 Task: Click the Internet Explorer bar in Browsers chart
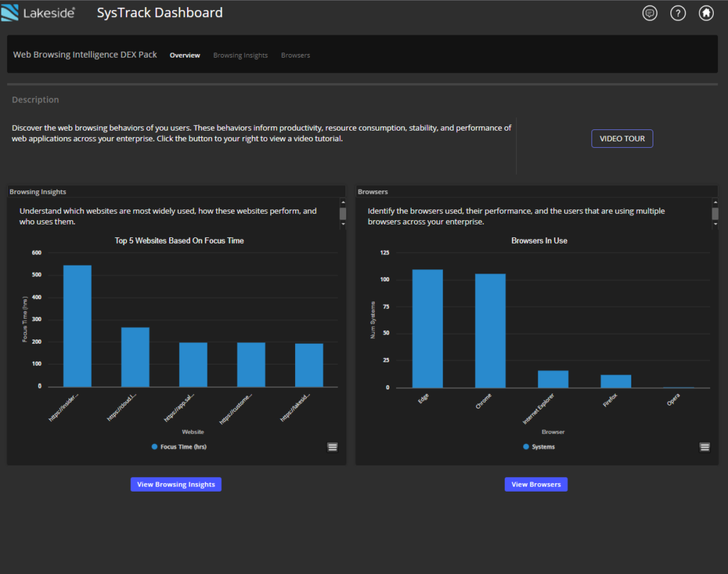point(553,379)
